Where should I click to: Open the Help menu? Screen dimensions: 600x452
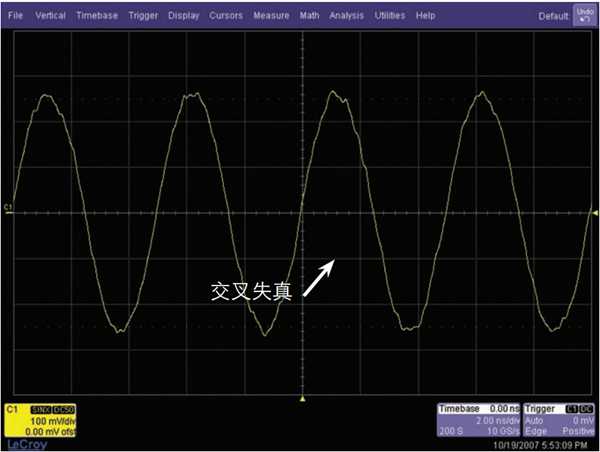coord(426,16)
